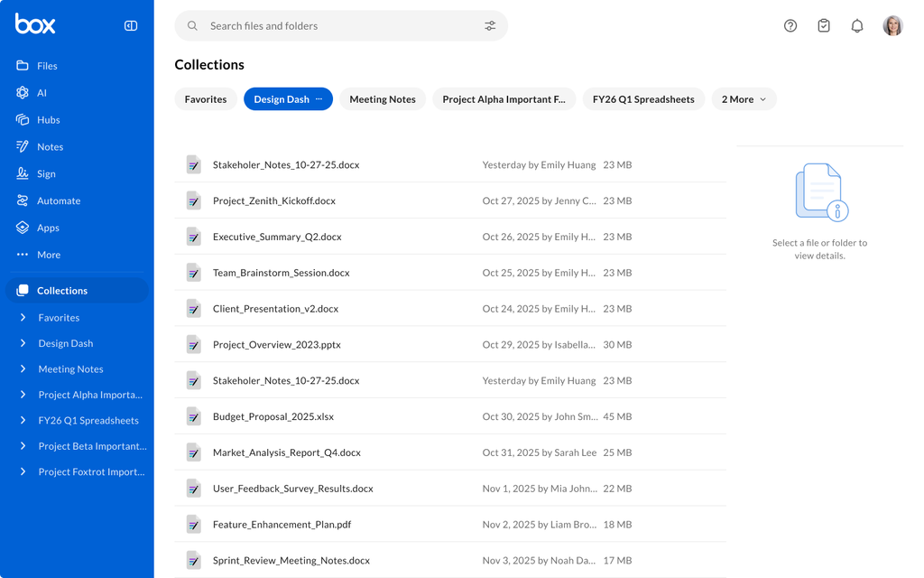
Task: Open search filter options icon
Action: [490, 26]
